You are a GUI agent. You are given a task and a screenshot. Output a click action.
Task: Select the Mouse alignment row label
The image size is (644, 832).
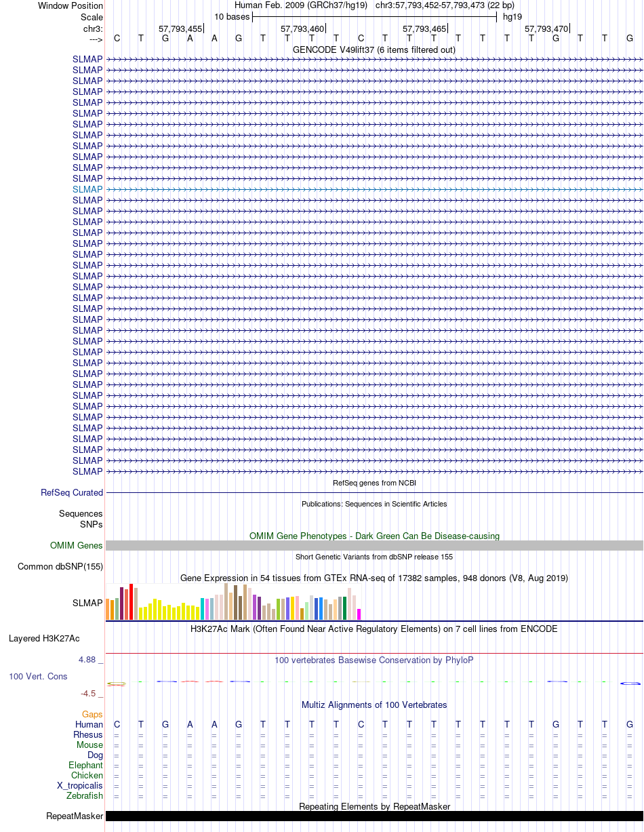[x=89, y=745]
